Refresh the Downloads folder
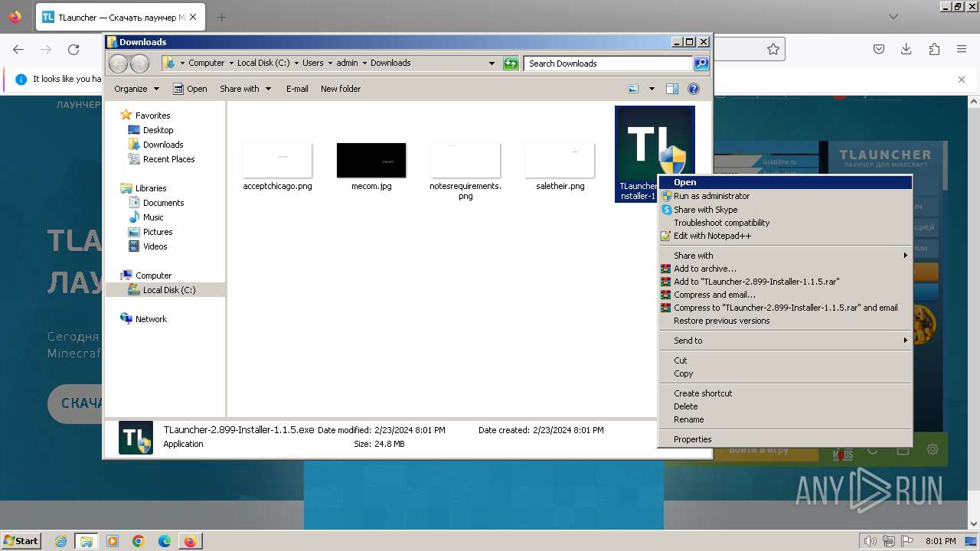 click(x=511, y=64)
